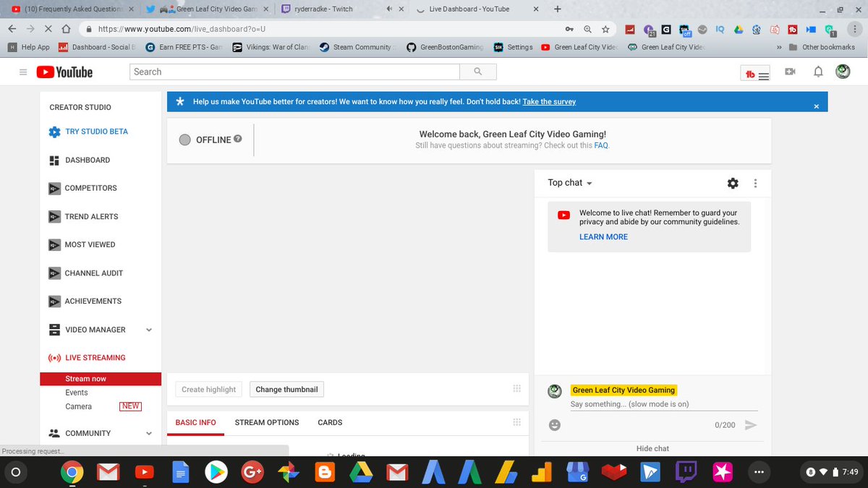The height and width of the screenshot is (488, 868).
Task: Click the zoom magnifier in address bar
Action: tap(587, 29)
